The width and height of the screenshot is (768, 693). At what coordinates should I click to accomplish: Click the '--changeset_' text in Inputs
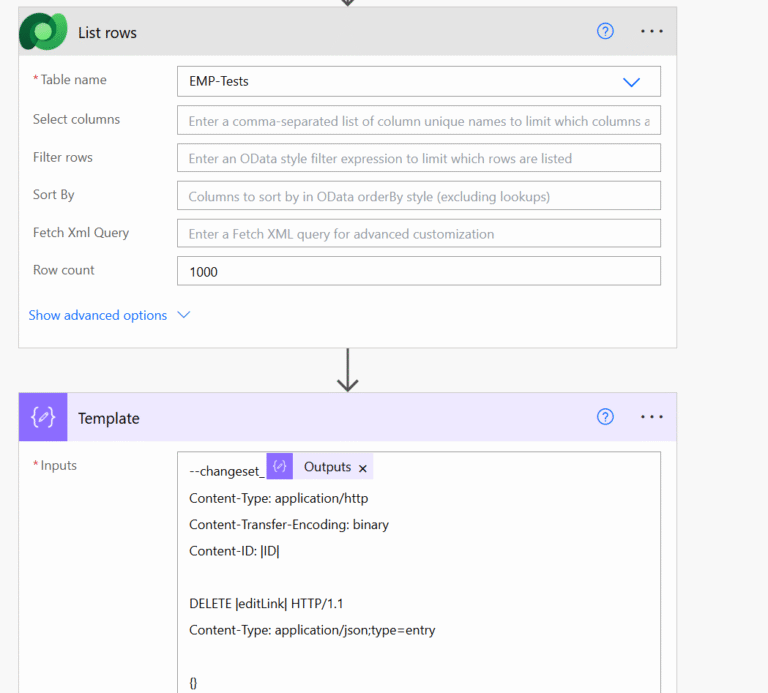tap(227, 471)
